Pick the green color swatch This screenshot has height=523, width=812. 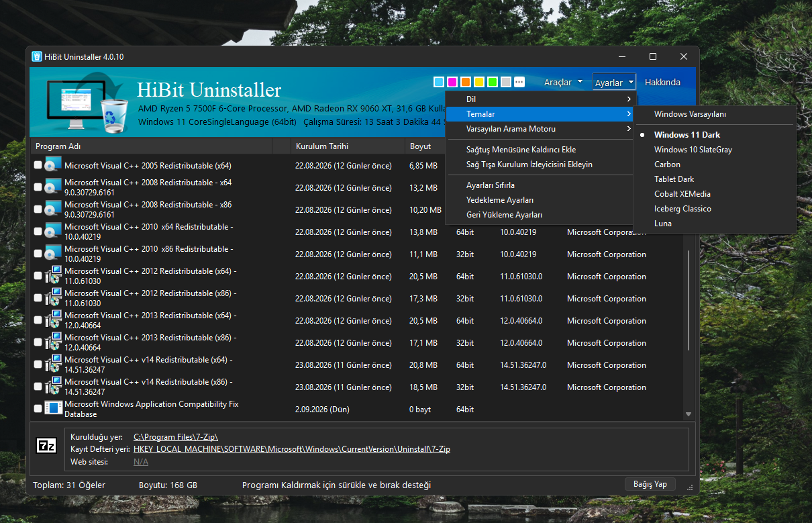click(493, 82)
